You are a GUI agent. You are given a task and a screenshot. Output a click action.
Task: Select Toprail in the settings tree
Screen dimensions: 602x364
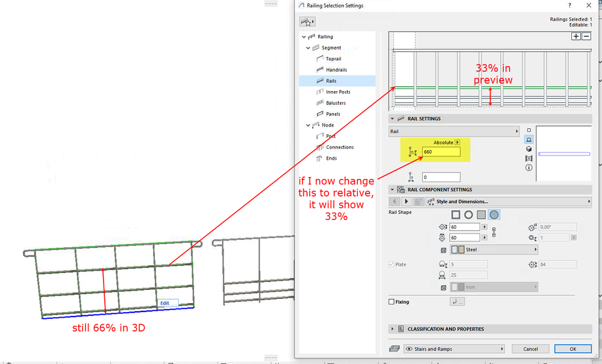[333, 58]
